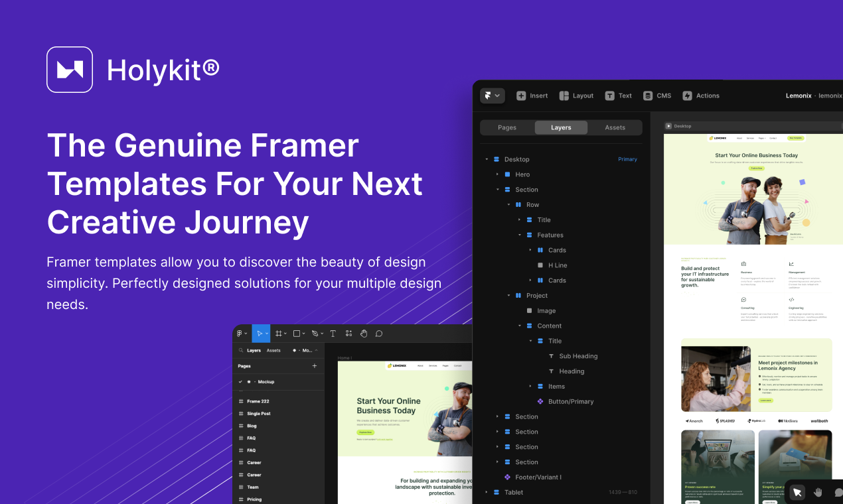Select the Text tool in Framer toolbar
This screenshot has height=504, width=843.
pyautogui.click(x=618, y=95)
